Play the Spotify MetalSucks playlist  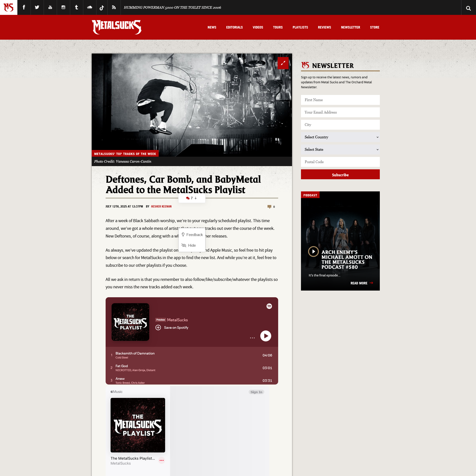click(x=266, y=336)
